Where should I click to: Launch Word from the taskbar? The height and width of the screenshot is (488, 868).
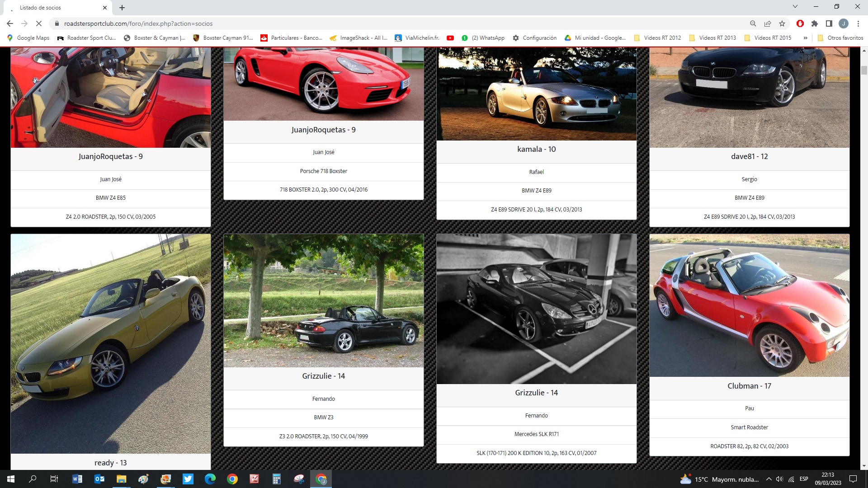point(77,479)
